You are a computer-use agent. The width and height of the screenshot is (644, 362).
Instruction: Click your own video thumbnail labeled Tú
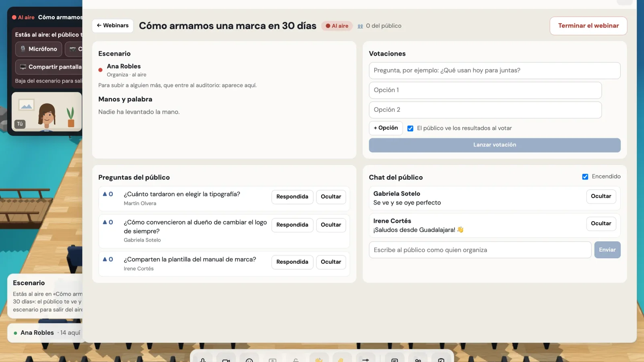click(x=47, y=112)
